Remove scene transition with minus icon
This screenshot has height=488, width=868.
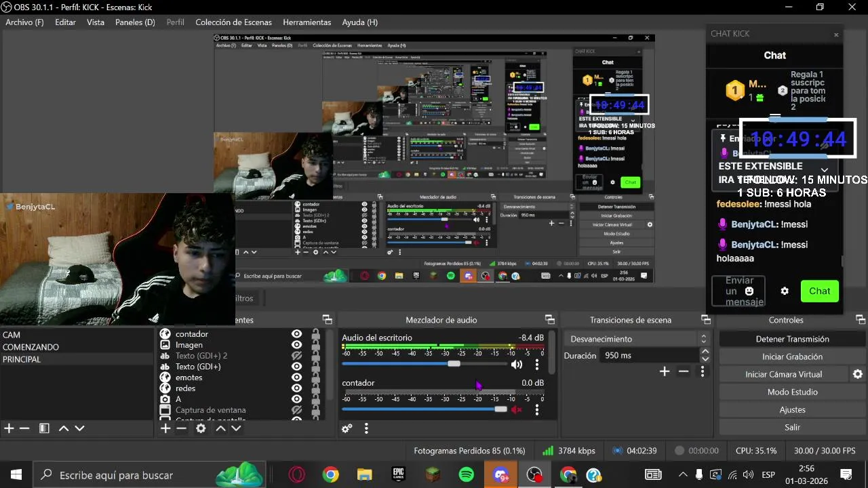684,371
